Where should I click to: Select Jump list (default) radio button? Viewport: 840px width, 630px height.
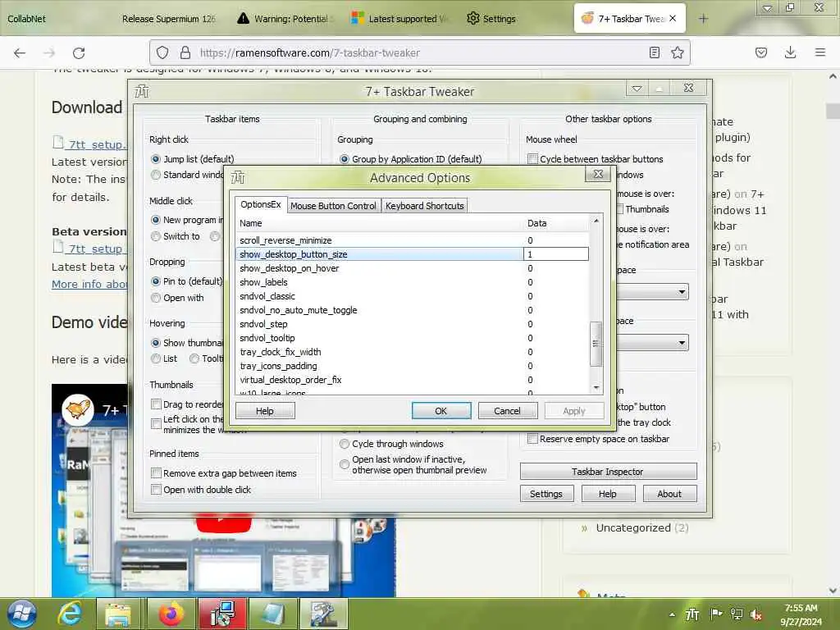point(156,159)
